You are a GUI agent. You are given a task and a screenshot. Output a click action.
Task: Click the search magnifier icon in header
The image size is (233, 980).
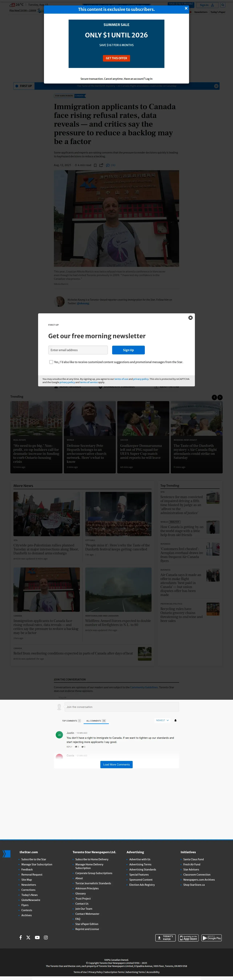click(x=223, y=5)
